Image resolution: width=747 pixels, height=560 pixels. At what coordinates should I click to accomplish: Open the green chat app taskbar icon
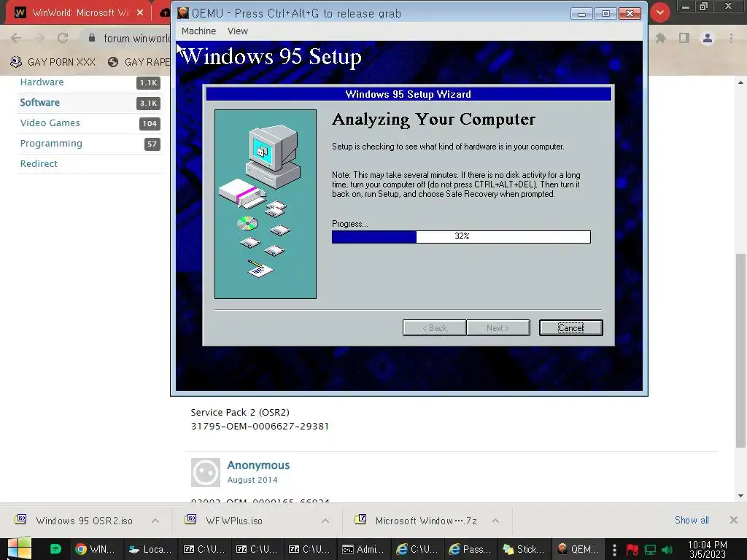pyautogui.click(x=55, y=549)
